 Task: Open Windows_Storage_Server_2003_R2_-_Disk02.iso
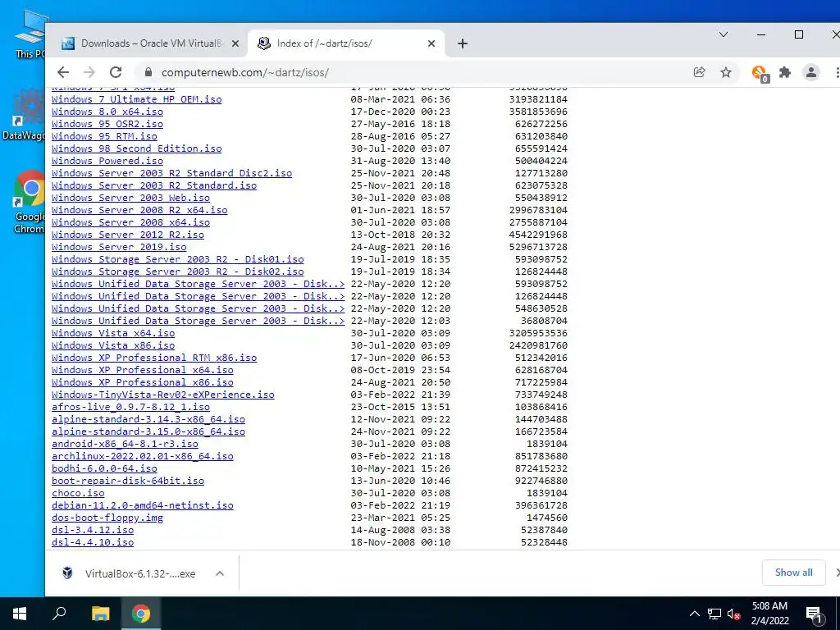[x=178, y=272]
